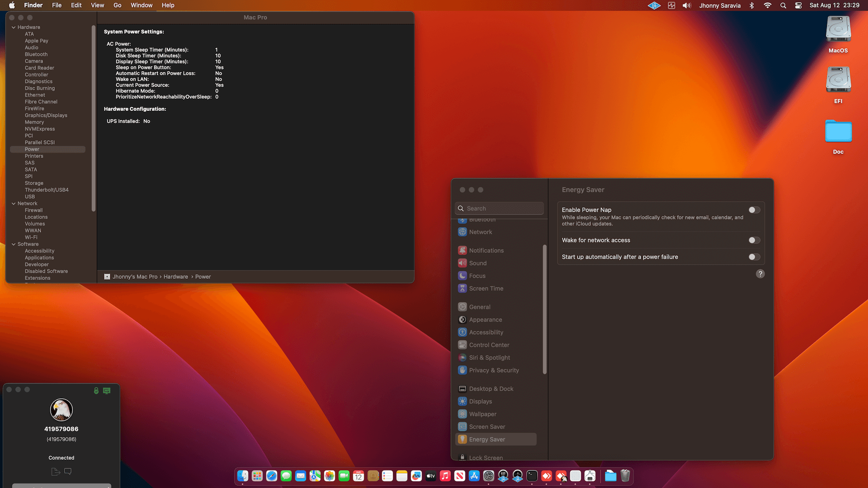The height and width of the screenshot is (488, 868).
Task: Open Calendar in the Dock
Action: click(359, 476)
